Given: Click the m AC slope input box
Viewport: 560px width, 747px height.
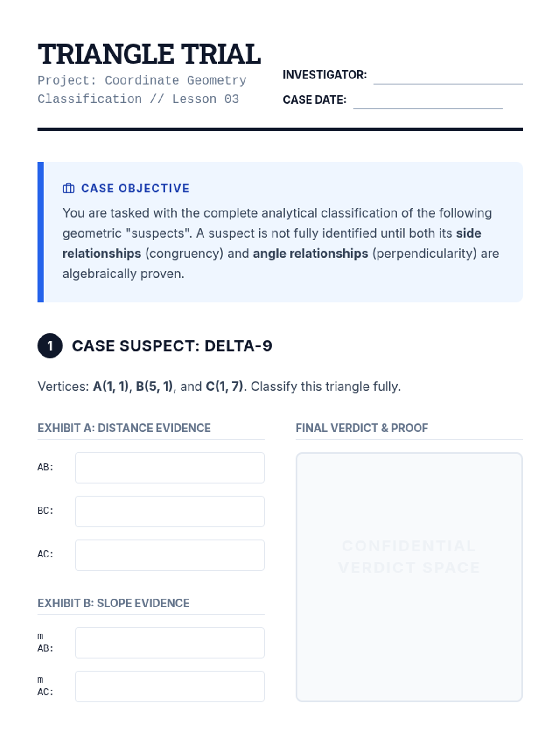Looking at the screenshot, I should click(169, 686).
